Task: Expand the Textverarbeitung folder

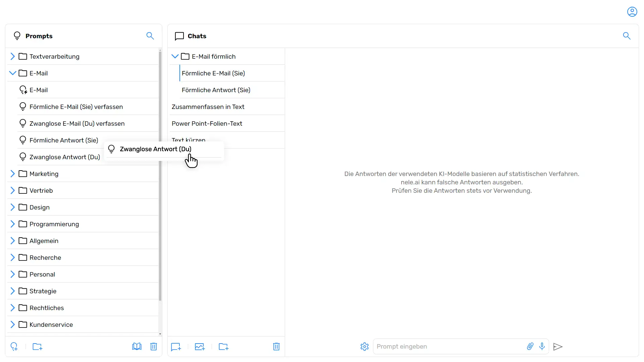Action: [x=12, y=56]
